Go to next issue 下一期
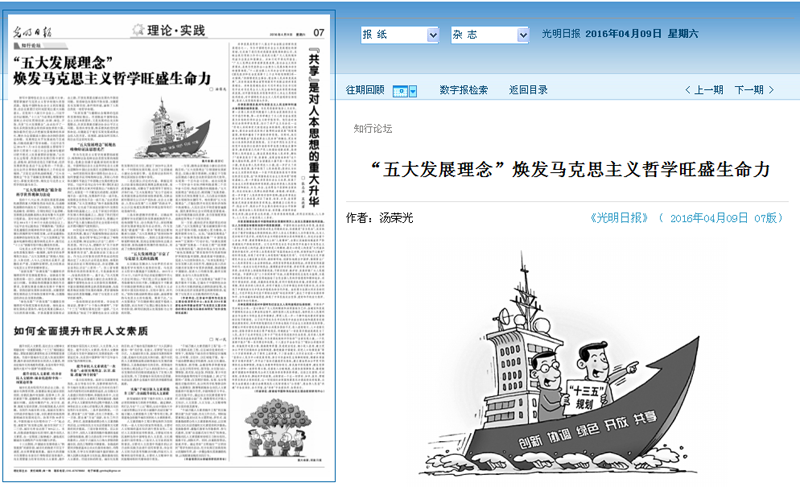This screenshot has height=487, width=800. tap(755, 90)
